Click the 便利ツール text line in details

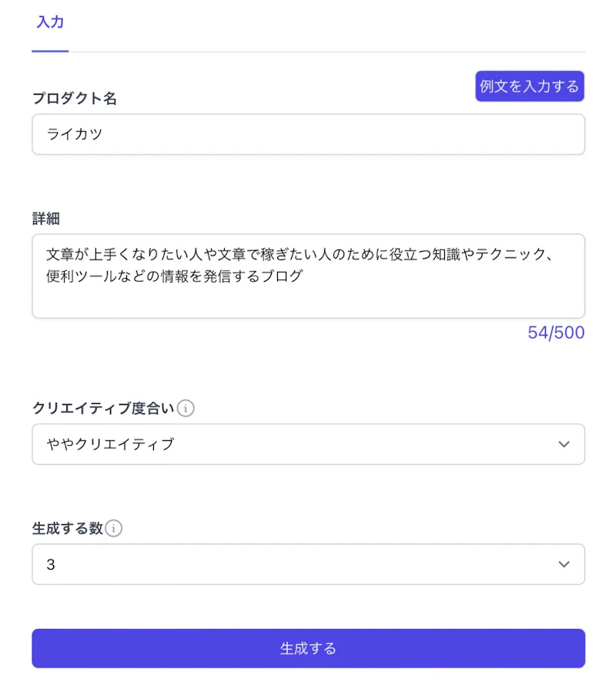click(175, 276)
